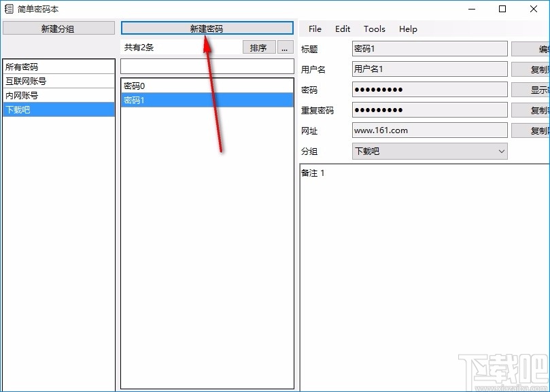
Task: Click the 重复密码 masked field
Action: tap(430, 110)
